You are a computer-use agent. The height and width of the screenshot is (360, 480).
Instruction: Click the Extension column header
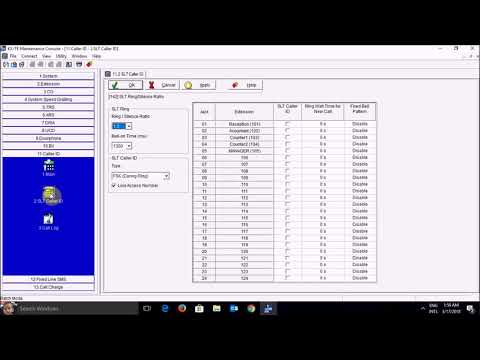pyautogui.click(x=244, y=112)
